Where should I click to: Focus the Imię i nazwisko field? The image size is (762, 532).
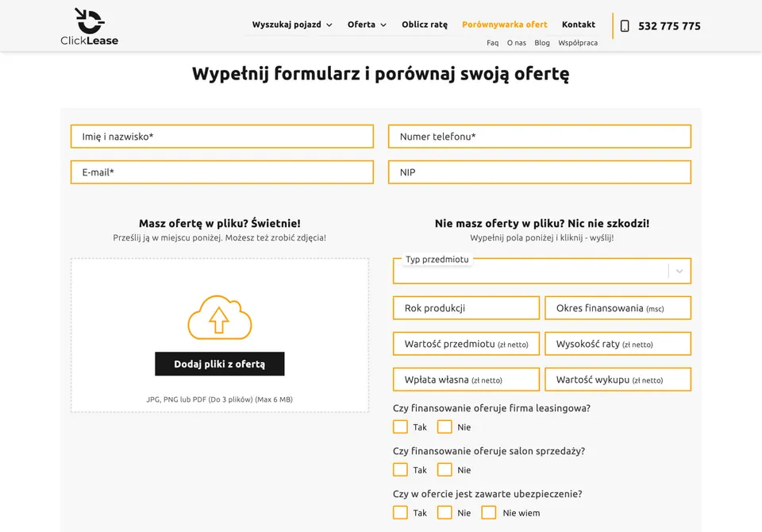pos(221,137)
